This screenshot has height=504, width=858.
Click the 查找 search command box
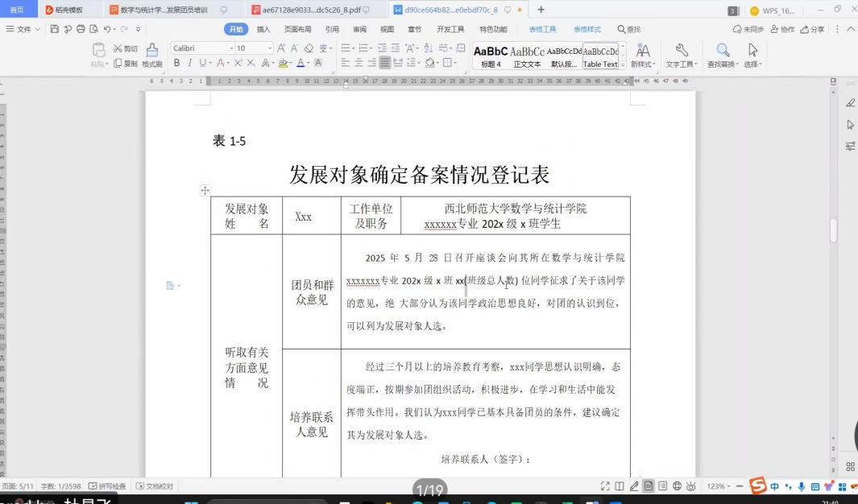point(628,30)
